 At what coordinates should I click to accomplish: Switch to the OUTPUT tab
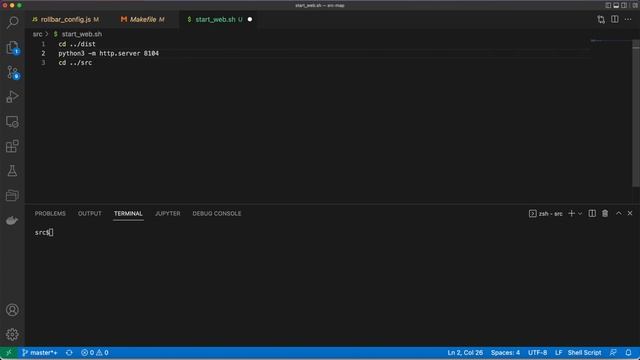click(x=89, y=213)
